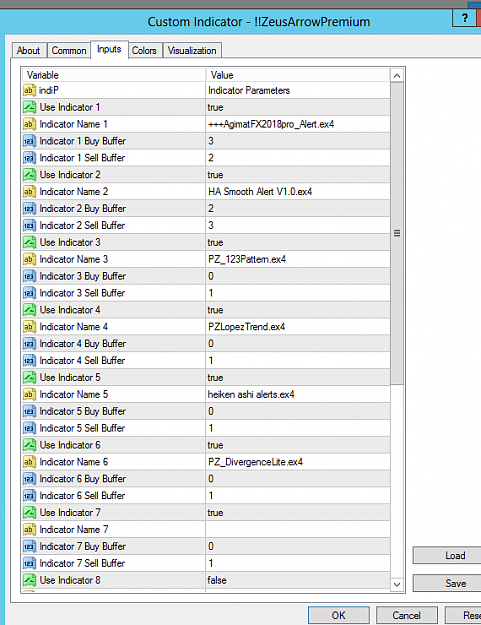Click the empty value of Indicator Name 7
The image size is (481, 625).
[x=298, y=530]
